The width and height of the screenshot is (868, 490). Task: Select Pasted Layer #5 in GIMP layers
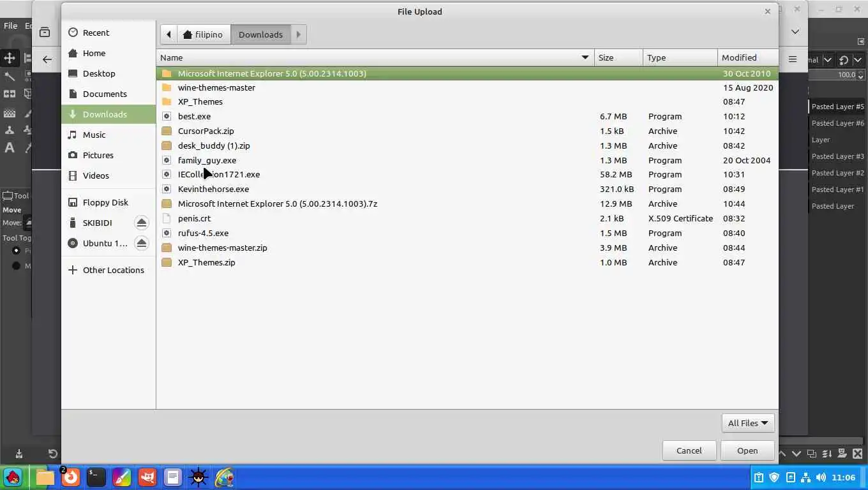(x=837, y=107)
